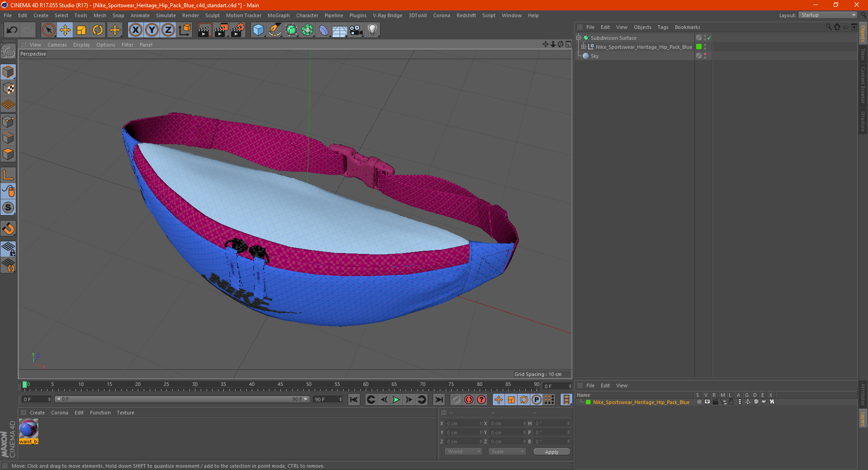Activate the Move tool in top toolbar
Viewport: 868px width, 470px height.
point(65,30)
